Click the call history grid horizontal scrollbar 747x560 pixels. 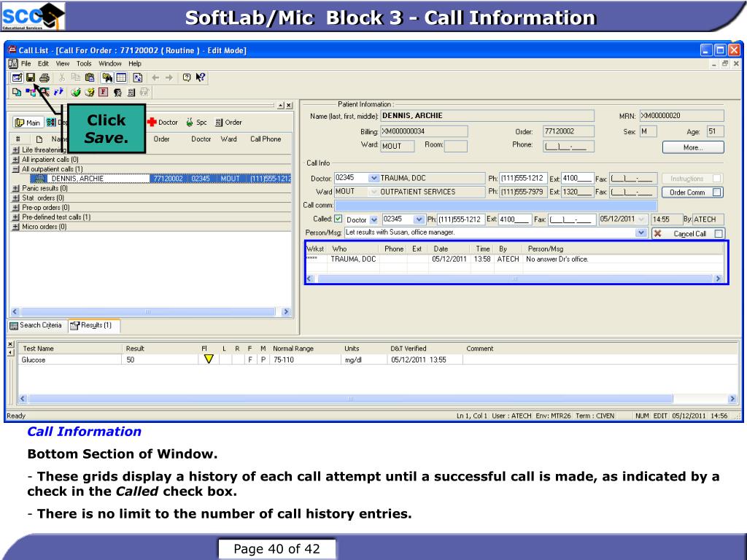click(x=514, y=279)
